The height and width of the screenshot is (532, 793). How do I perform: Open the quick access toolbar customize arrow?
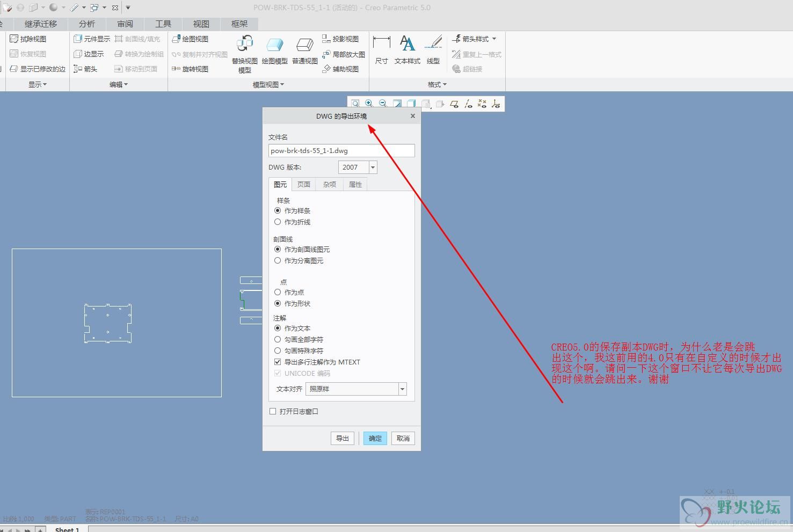(128, 8)
